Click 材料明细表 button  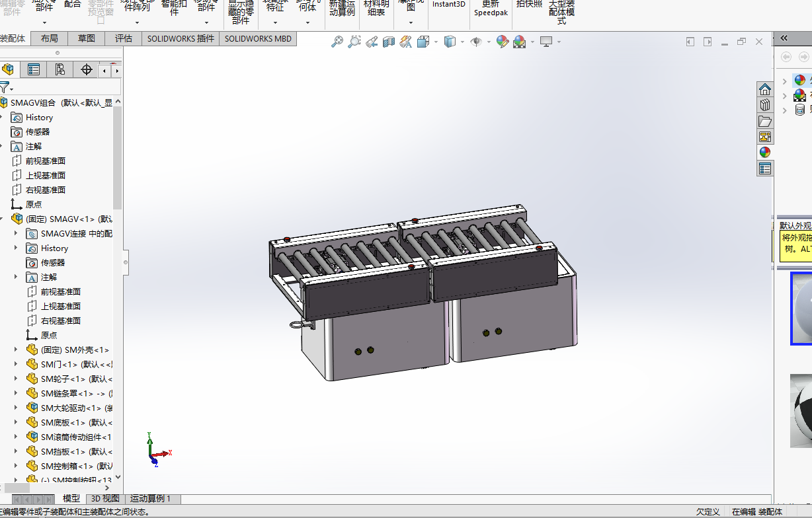point(376,8)
